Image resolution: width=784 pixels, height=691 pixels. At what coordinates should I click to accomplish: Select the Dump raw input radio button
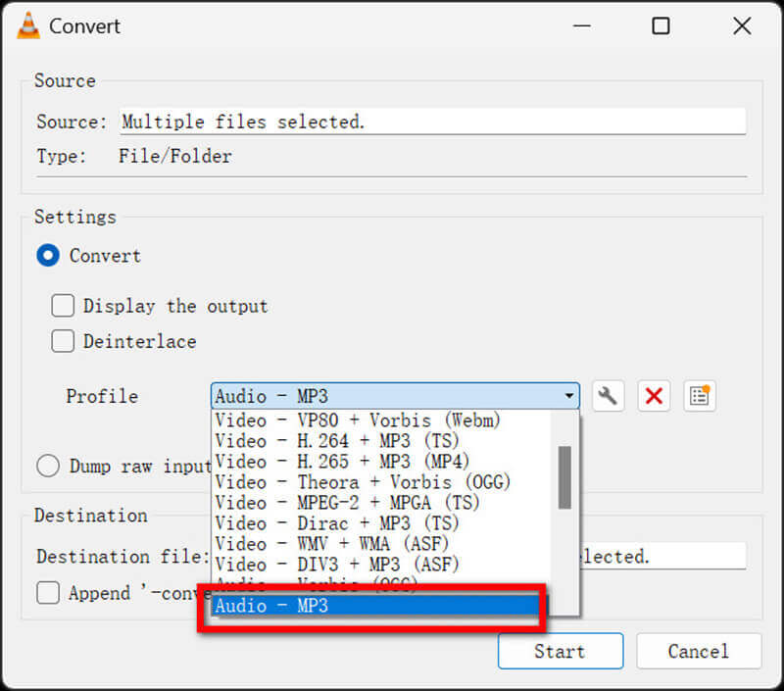(x=48, y=466)
